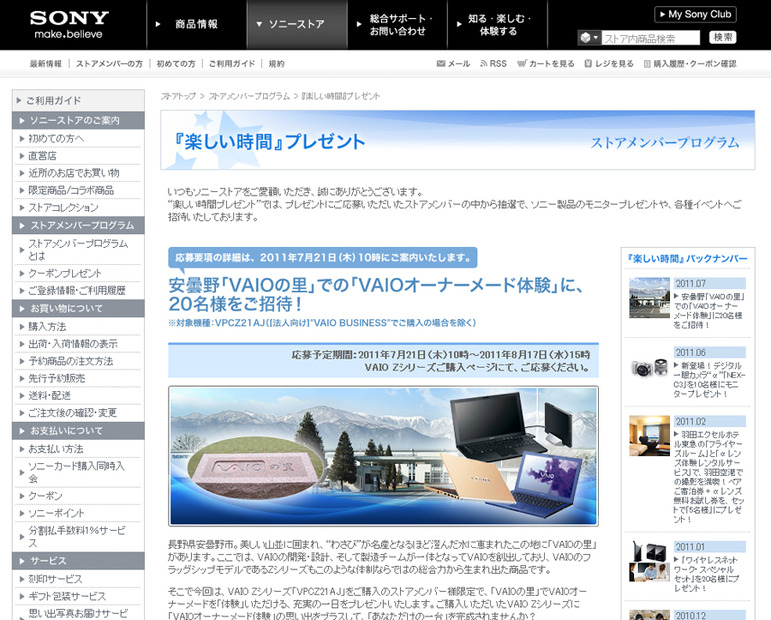Expand the ご利用ガイド sidebar header
Image resolution: width=771 pixels, height=620 pixels.
click(78, 100)
